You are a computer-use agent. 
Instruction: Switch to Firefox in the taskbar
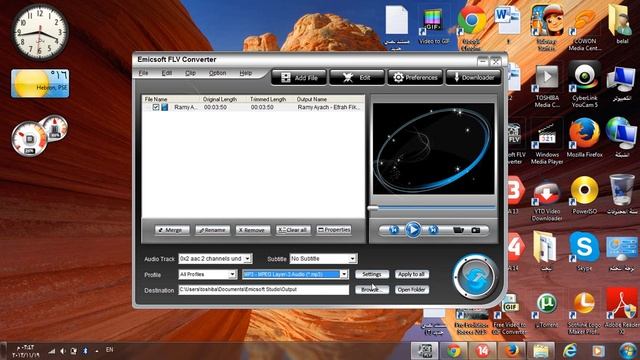pyautogui.click(x=511, y=351)
